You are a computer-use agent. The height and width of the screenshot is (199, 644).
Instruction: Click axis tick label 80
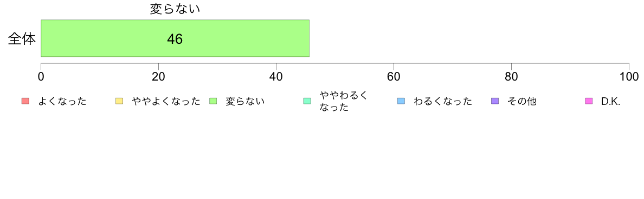[511, 77]
